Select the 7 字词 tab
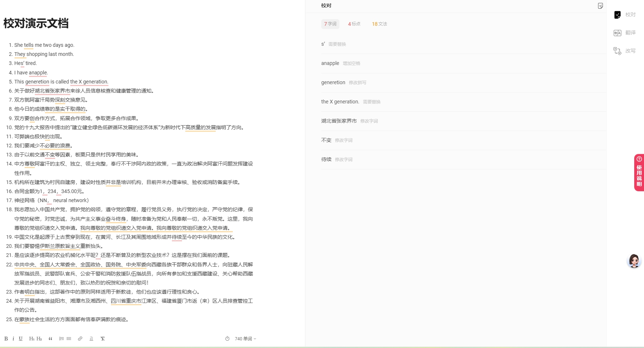This screenshot has width=644, height=348. [330, 24]
